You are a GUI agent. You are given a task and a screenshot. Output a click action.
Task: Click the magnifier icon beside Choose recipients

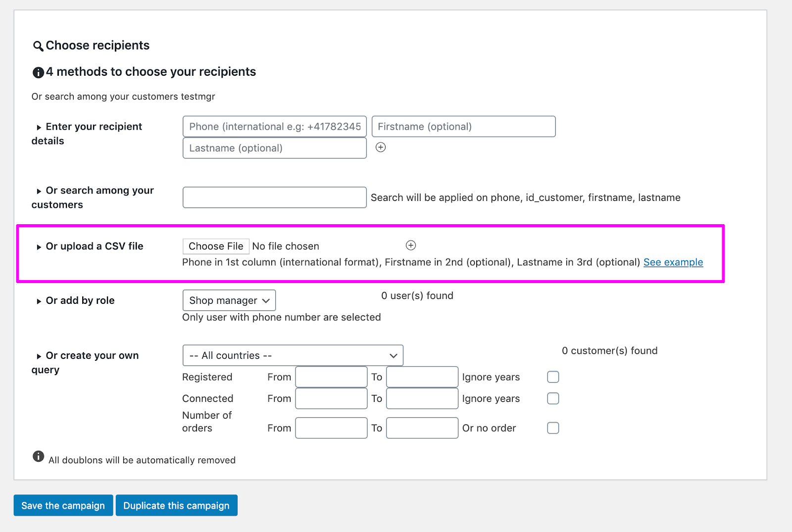(38, 47)
